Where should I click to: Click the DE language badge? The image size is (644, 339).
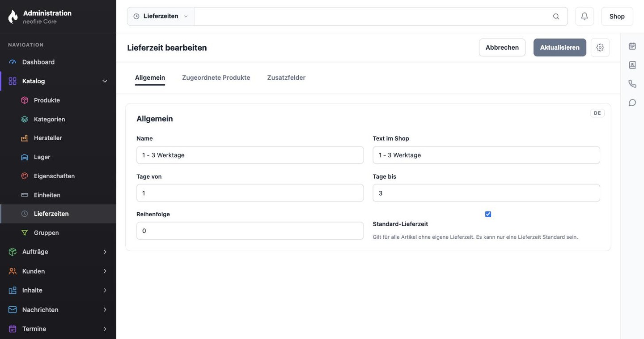point(597,113)
